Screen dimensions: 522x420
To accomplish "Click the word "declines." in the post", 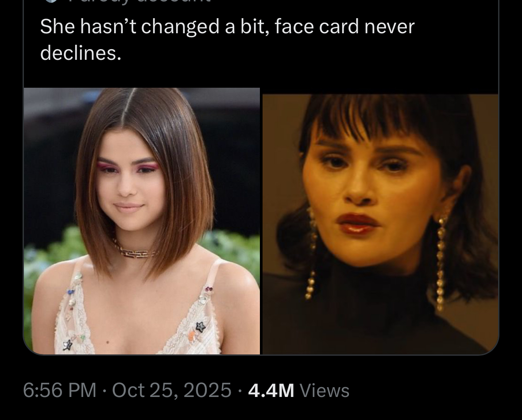I will click(x=81, y=53).
